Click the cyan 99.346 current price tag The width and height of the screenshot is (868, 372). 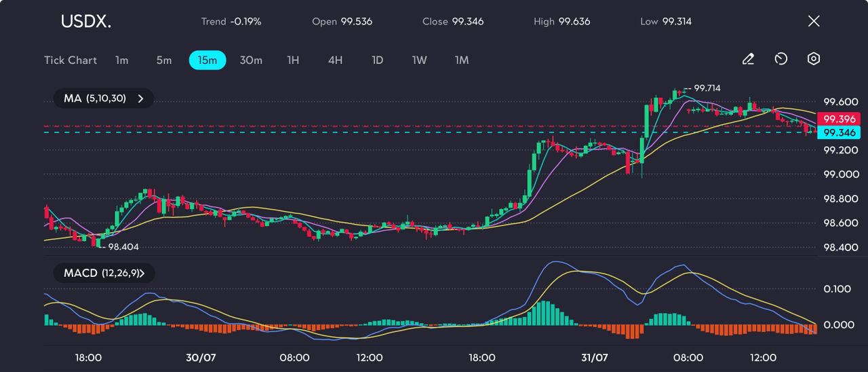[840, 132]
